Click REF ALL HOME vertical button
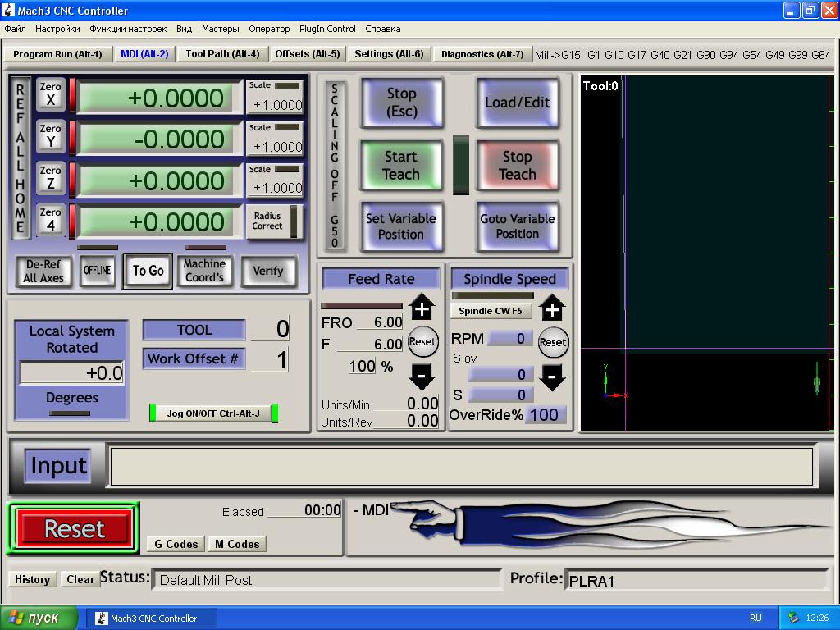Image resolution: width=840 pixels, height=630 pixels. [x=20, y=158]
